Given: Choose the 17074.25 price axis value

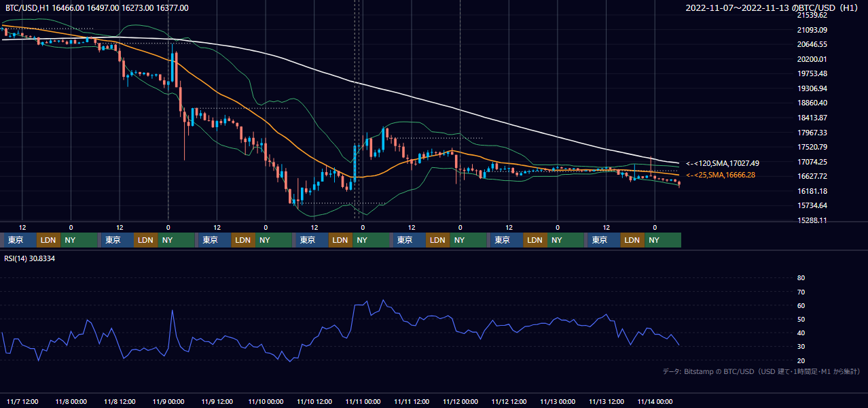Looking at the screenshot, I should click(812, 162).
